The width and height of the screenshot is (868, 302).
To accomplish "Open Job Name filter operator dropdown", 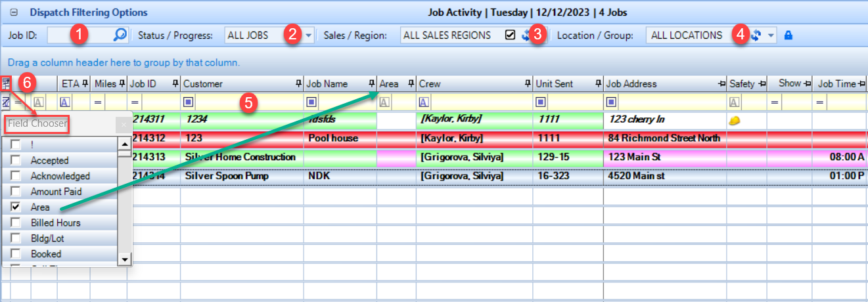I will pyautogui.click(x=311, y=102).
